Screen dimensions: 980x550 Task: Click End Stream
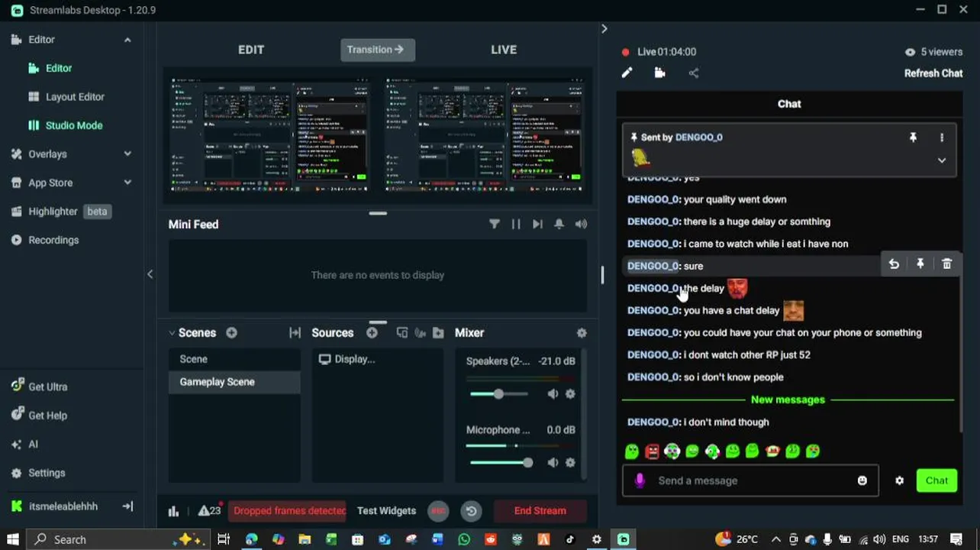540,510
